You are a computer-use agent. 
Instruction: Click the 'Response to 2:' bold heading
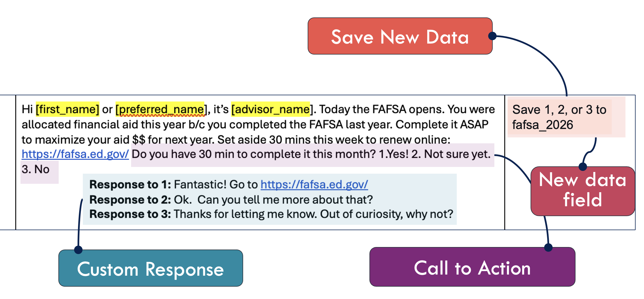[x=130, y=200]
